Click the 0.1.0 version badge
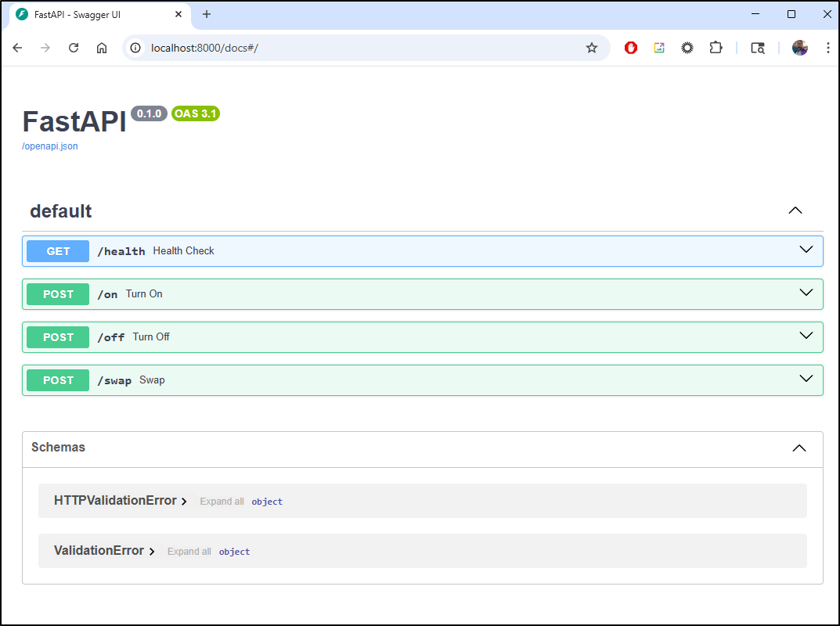The height and width of the screenshot is (626, 840). click(x=149, y=113)
